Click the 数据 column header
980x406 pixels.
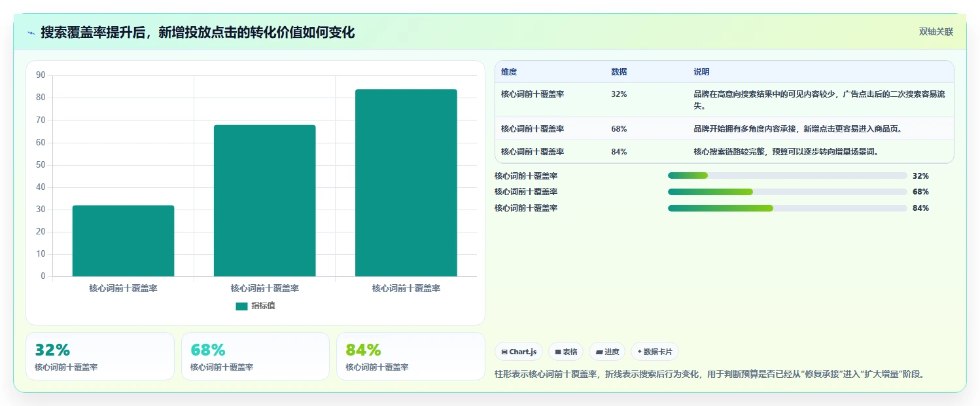(619, 72)
